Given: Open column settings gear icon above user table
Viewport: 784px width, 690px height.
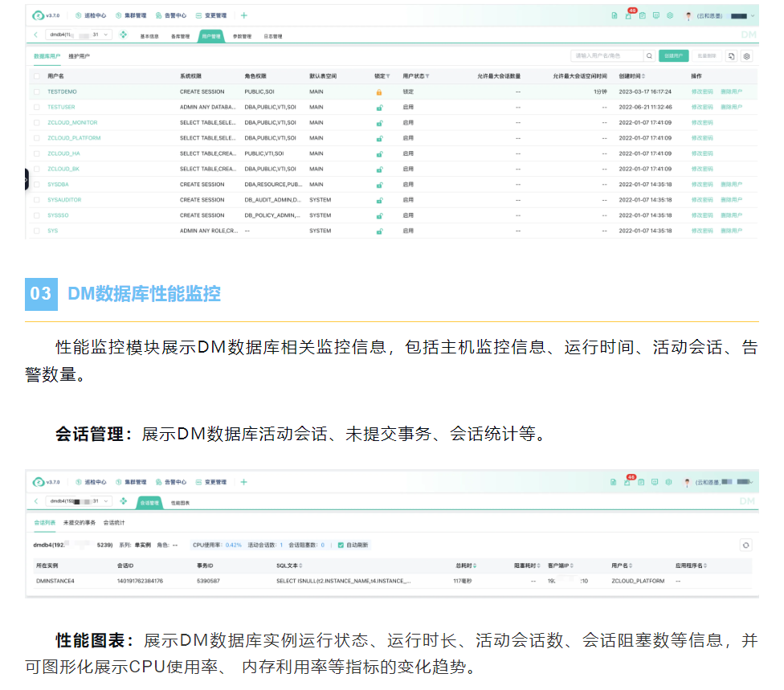Looking at the screenshot, I should pyautogui.click(x=746, y=56).
